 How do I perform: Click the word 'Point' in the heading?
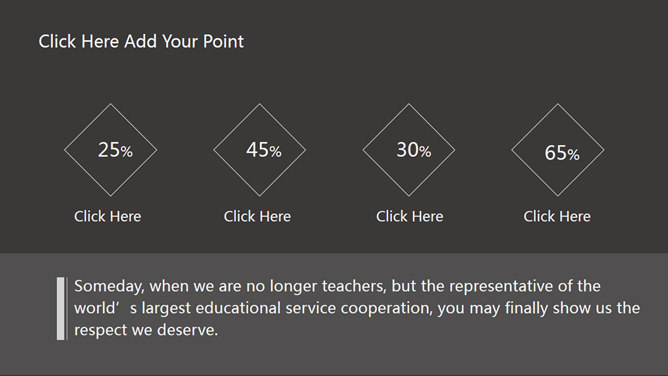pos(223,42)
